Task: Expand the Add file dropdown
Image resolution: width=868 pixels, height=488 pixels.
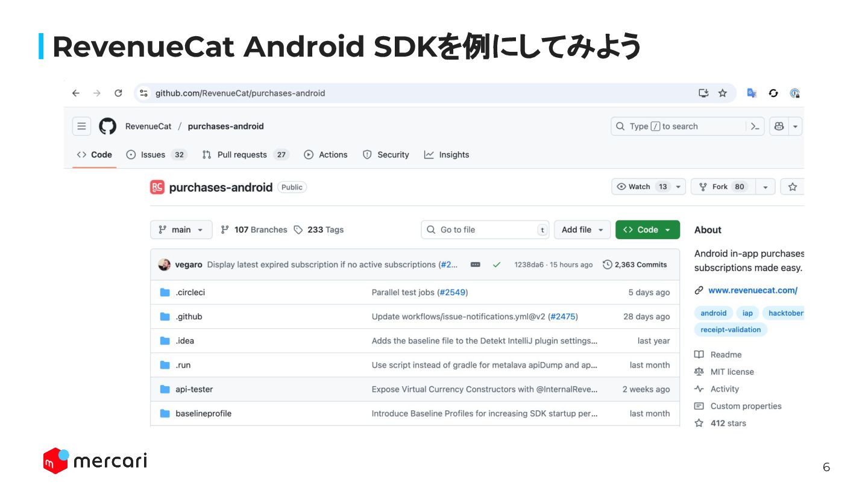Action: (x=582, y=230)
